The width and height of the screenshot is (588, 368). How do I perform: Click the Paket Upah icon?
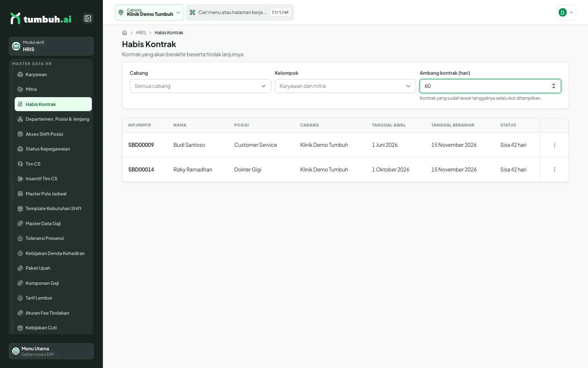[x=20, y=268]
